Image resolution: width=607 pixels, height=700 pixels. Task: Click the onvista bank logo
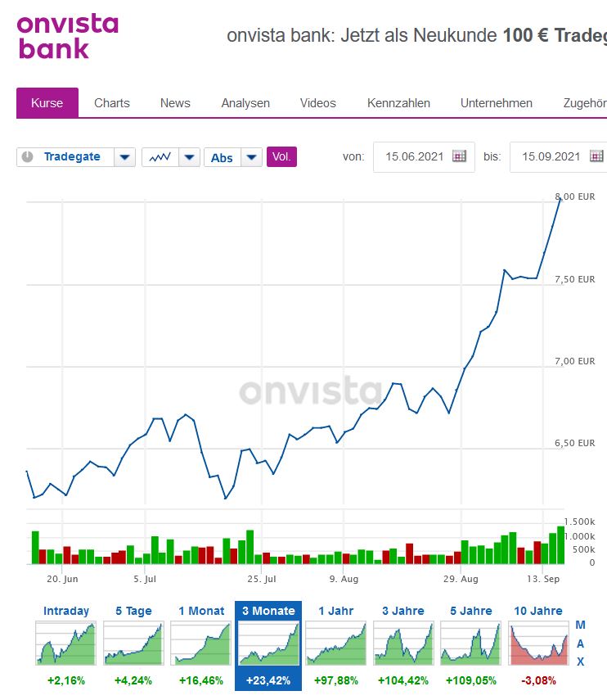pyautogui.click(x=67, y=36)
